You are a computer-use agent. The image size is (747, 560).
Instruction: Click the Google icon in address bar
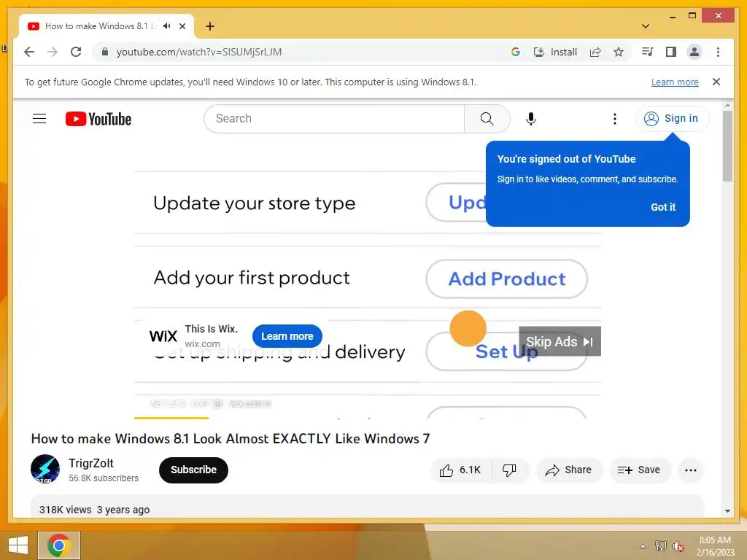516,52
